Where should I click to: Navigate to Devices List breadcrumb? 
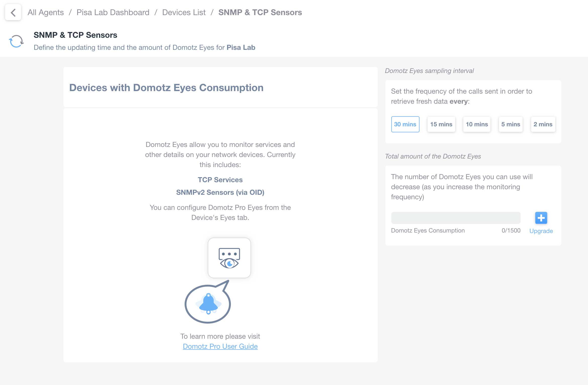click(x=184, y=12)
